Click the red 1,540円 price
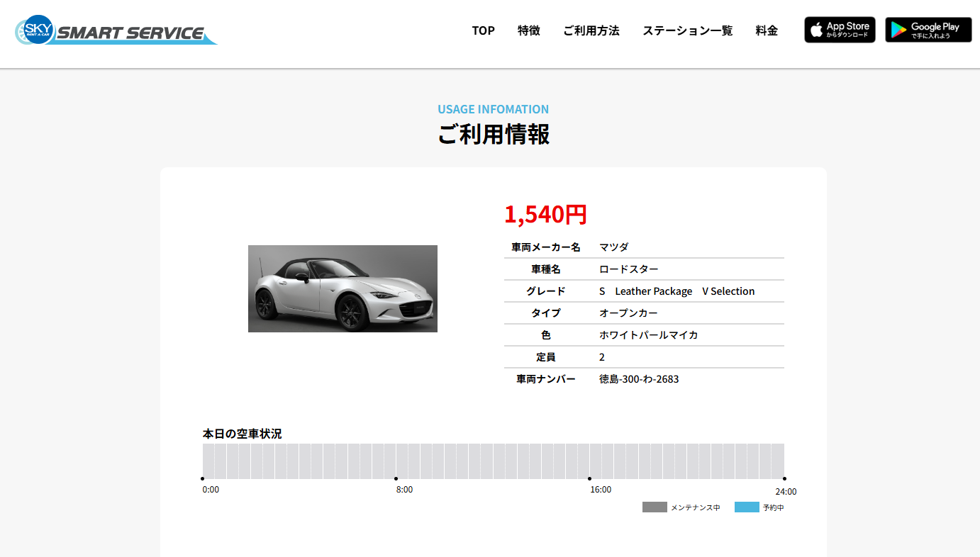 pyautogui.click(x=545, y=214)
